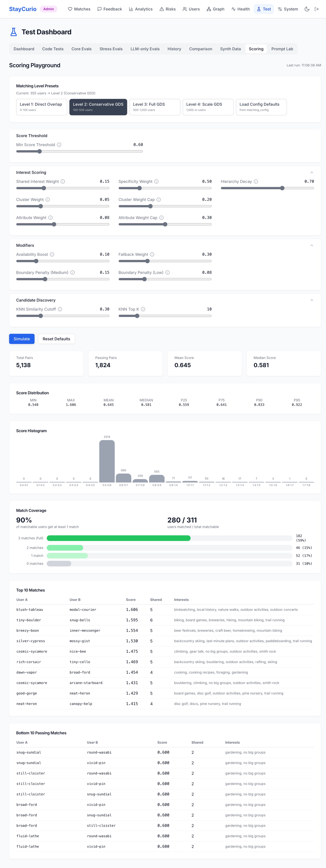Click info icon beside Fallback Weight
326x868 pixels.
pyautogui.click(x=152, y=254)
